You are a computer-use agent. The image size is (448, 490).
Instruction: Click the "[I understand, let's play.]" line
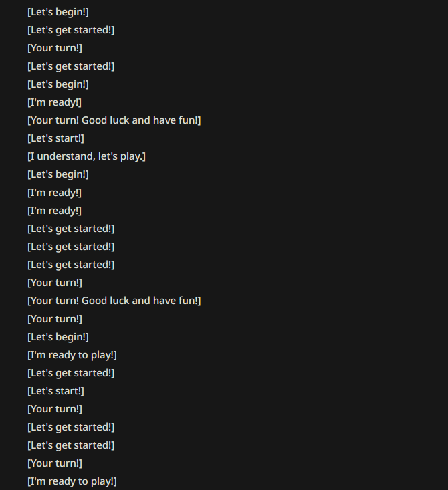[x=87, y=156]
